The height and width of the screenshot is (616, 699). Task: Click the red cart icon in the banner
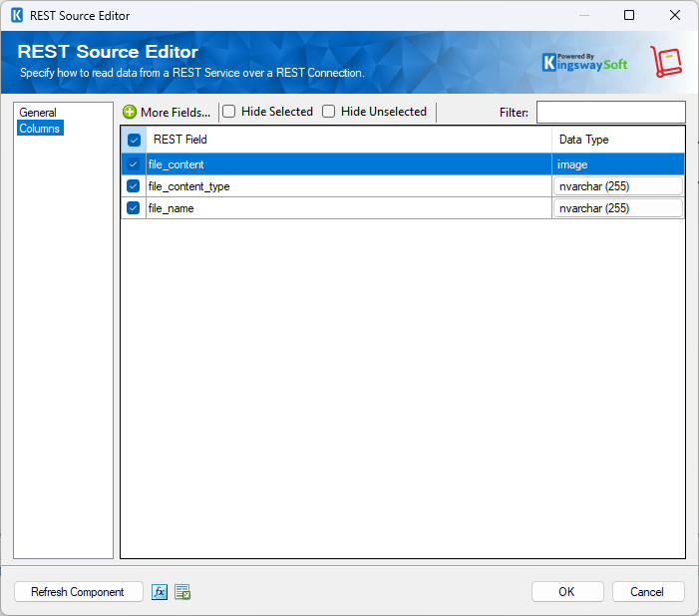coord(666,61)
